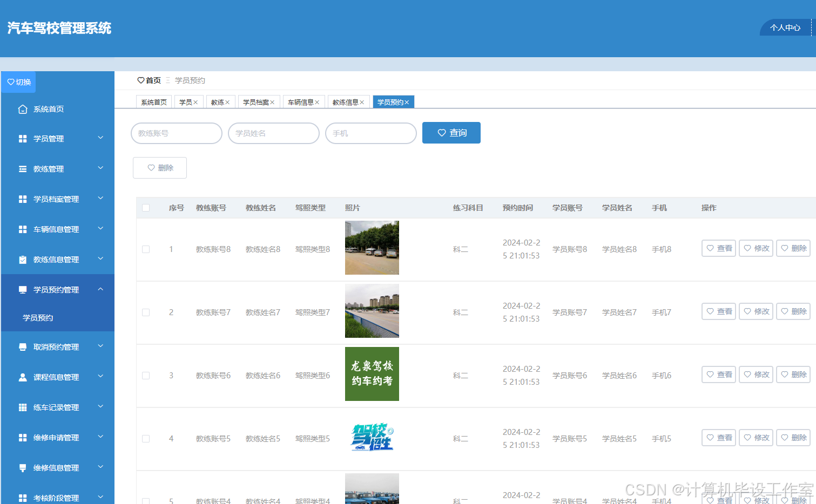The width and height of the screenshot is (816, 504).
Task: Open the driving field photo in row 2
Action: (372, 311)
